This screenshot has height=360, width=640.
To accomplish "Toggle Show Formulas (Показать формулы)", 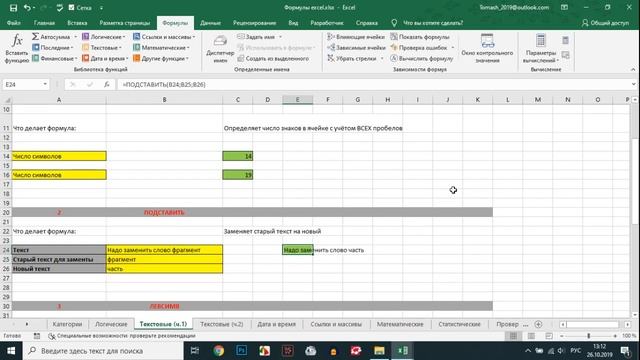I will pyautogui.click(x=420, y=37).
